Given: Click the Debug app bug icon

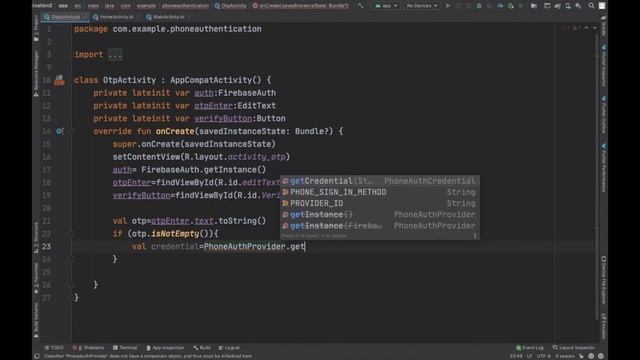Looking at the screenshot, I should point(479,6).
